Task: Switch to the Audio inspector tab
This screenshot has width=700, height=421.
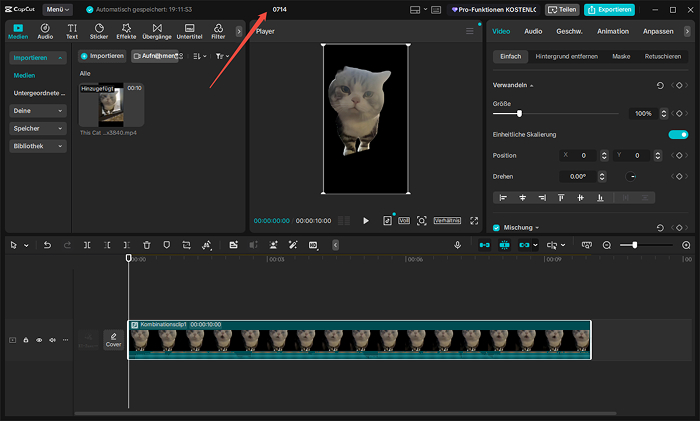Action: coord(533,31)
